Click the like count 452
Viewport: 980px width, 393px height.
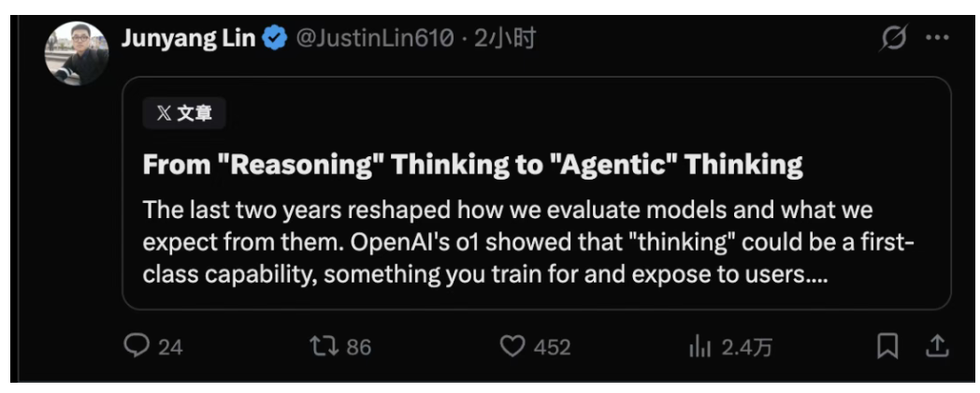coord(552,347)
